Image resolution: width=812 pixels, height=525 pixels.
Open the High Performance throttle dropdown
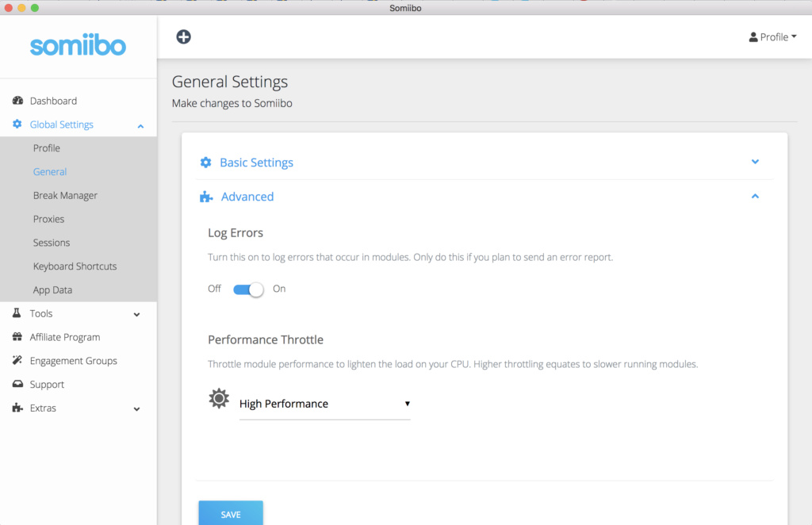324,404
